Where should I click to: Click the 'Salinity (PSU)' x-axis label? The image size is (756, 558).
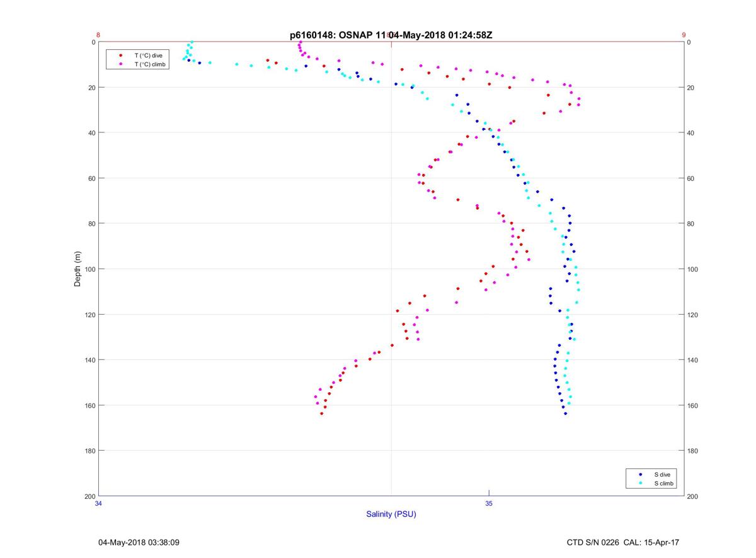[391, 514]
